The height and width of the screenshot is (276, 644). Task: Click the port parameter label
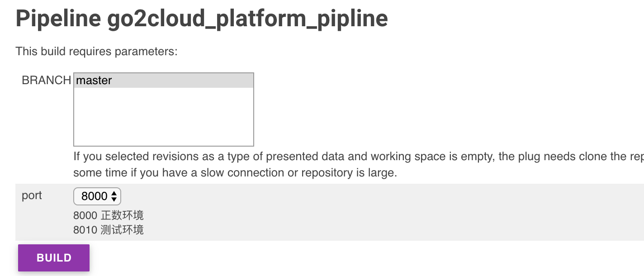pos(32,195)
